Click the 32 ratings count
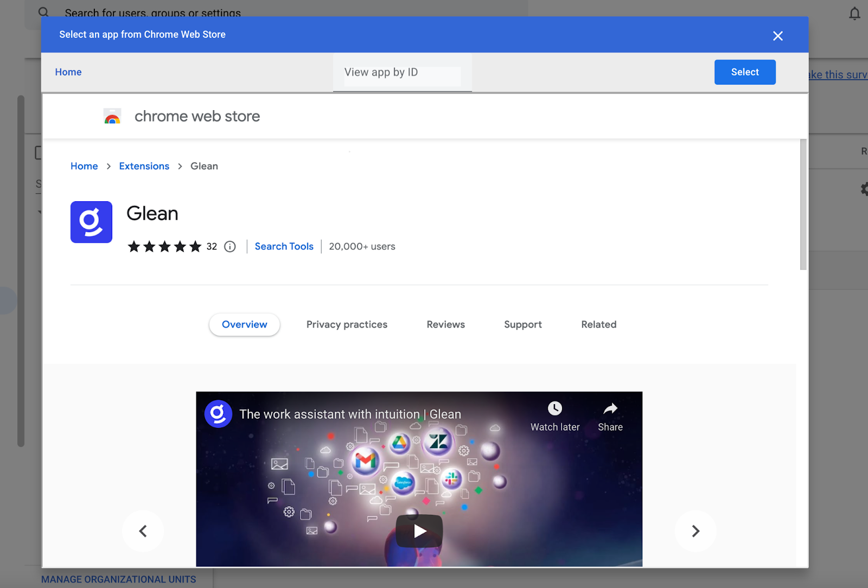Image resolution: width=868 pixels, height=588 pixels. [x=212, y=247]
